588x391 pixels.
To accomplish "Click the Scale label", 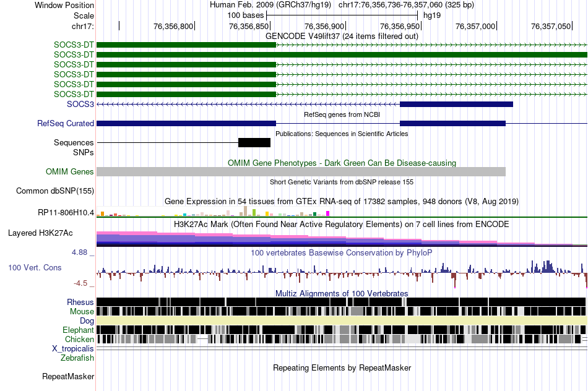I will tap(84, 15).
